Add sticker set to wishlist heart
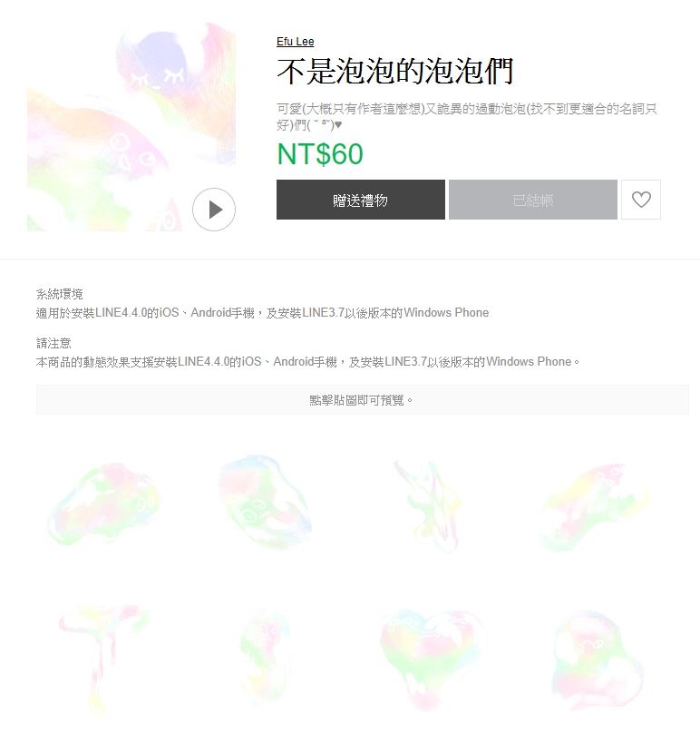700x734 pixels. pos(641,200)
